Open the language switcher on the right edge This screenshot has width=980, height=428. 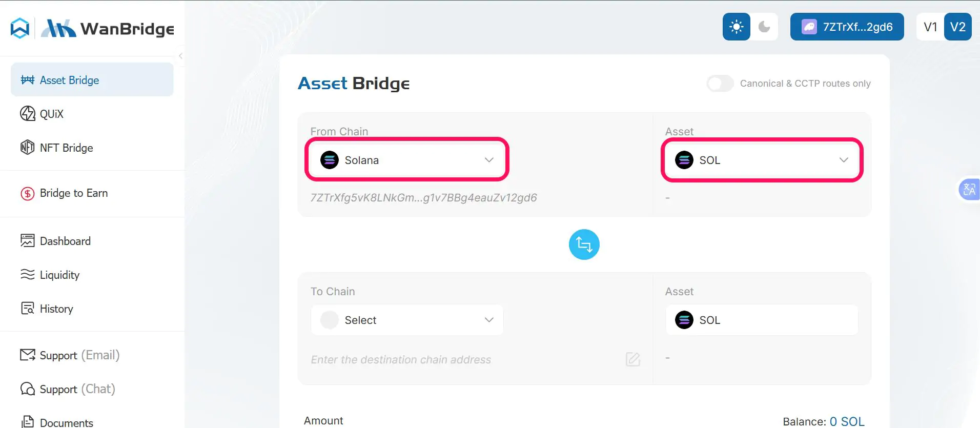pyautogui.click(x=970, y=189)
